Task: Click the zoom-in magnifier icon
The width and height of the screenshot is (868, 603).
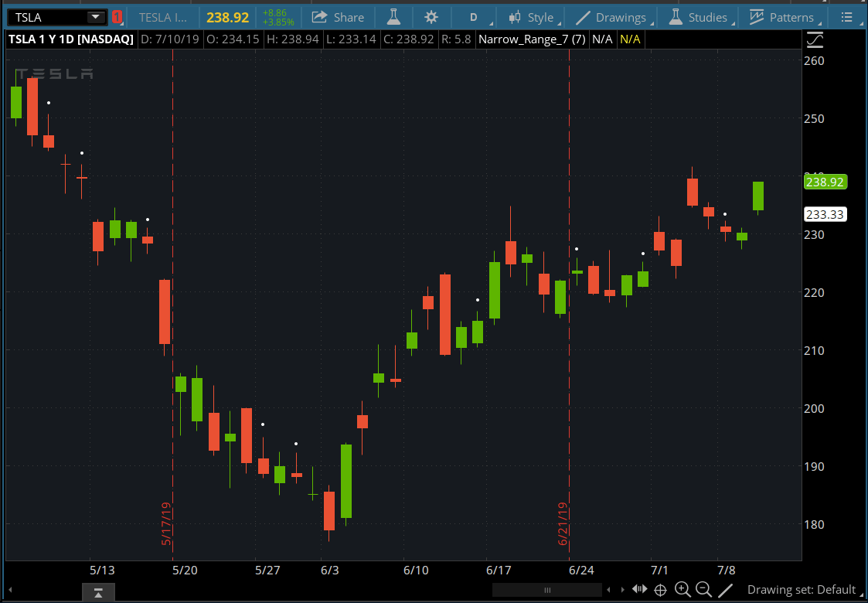Action: click(682, 589)
